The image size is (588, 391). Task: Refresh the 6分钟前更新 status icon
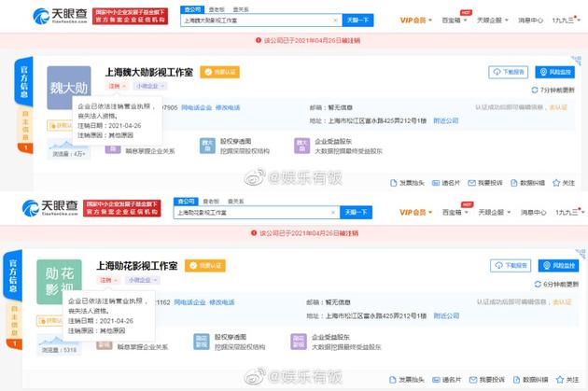pos(538,285)
